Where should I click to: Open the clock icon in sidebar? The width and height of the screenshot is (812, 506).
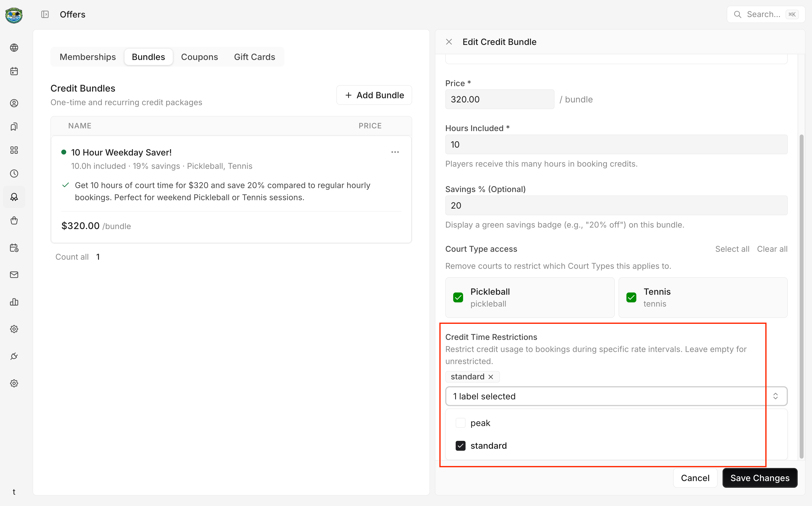(14, 173)
